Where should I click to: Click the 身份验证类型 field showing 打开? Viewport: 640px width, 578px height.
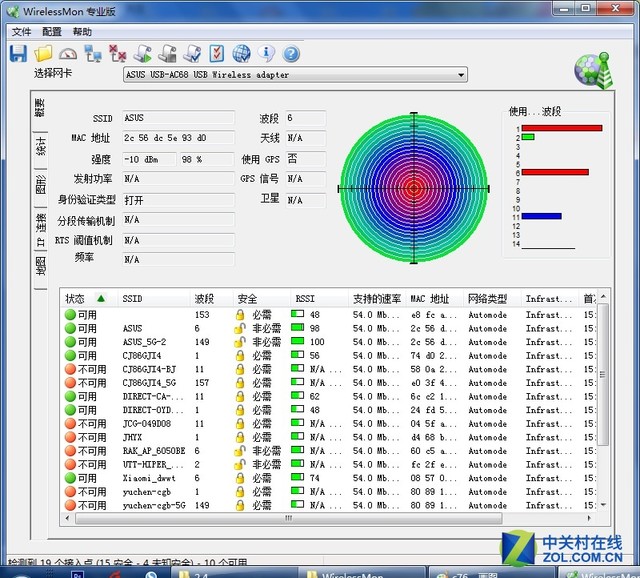pyautogui.click(x=178, y=200)
